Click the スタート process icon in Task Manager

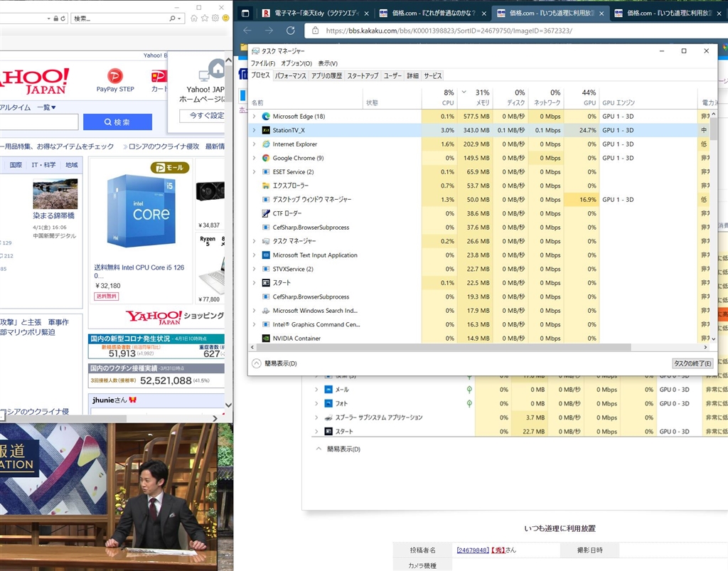[266, 283]
